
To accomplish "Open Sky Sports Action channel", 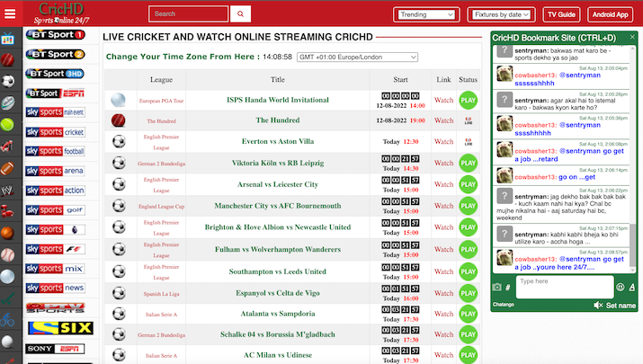I will (56, 191).
